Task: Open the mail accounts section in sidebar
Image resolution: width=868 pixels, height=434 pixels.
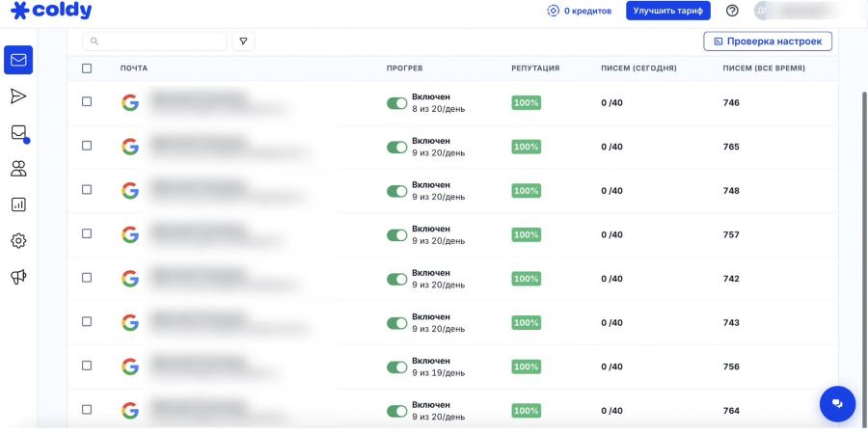Action: [18, 60]
